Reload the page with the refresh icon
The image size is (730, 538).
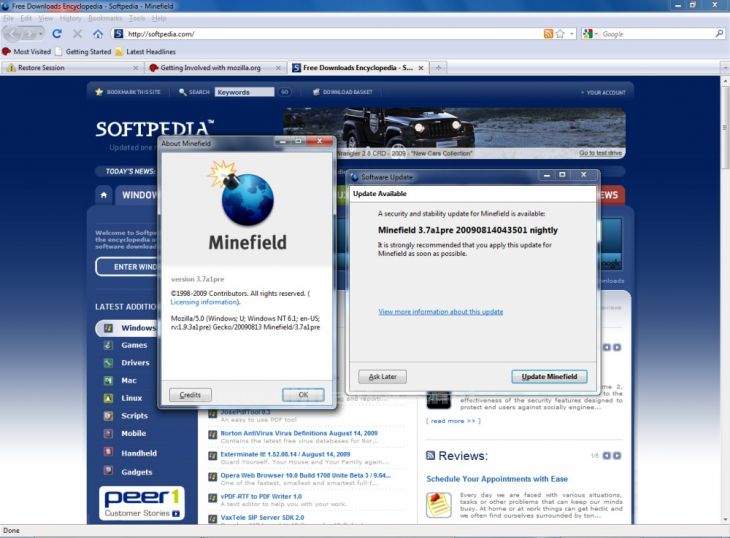pos(57,34)
